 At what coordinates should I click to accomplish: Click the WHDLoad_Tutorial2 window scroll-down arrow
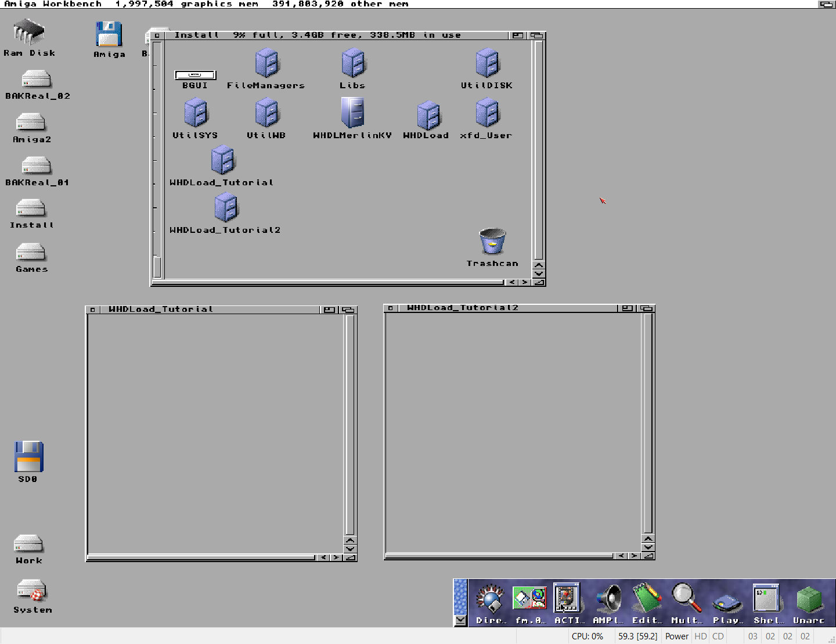pos(648,547)
